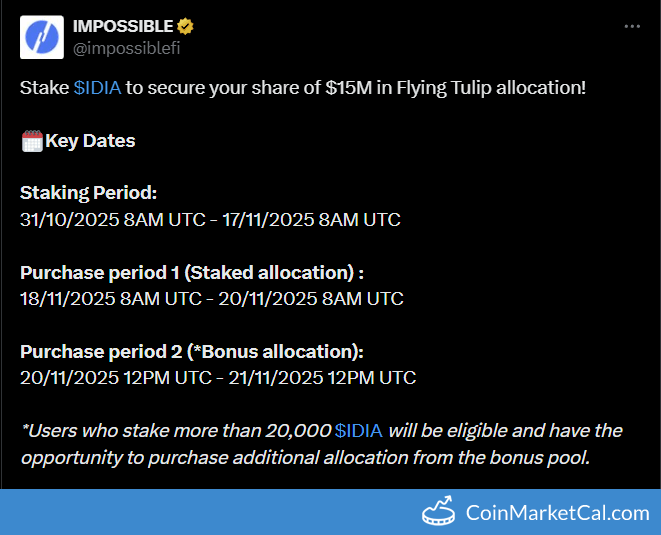Click the 31/10/2025 staking date range
This screenshot has height=535, width=661.
[210, 219]
